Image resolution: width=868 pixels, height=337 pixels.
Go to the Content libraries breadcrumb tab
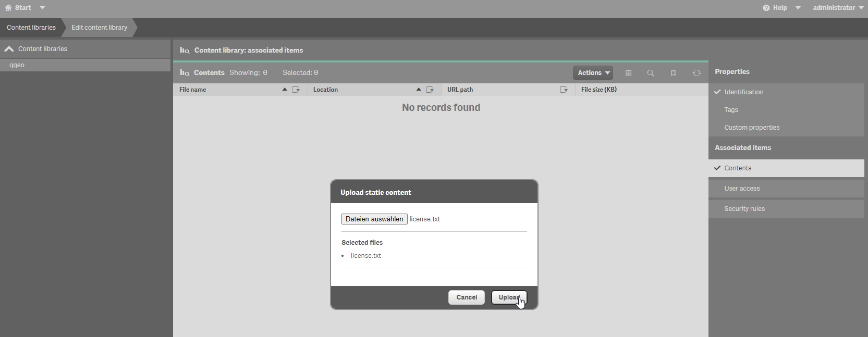[x=31, y=28]
